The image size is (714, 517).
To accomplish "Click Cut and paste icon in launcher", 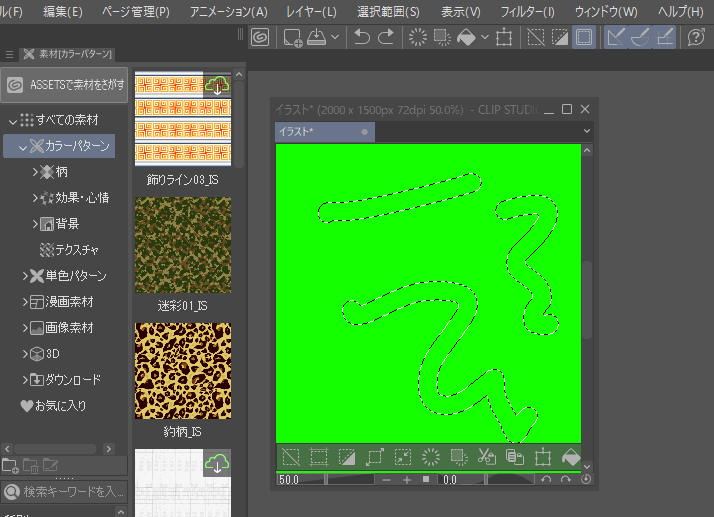I will [x=487, y=458].
